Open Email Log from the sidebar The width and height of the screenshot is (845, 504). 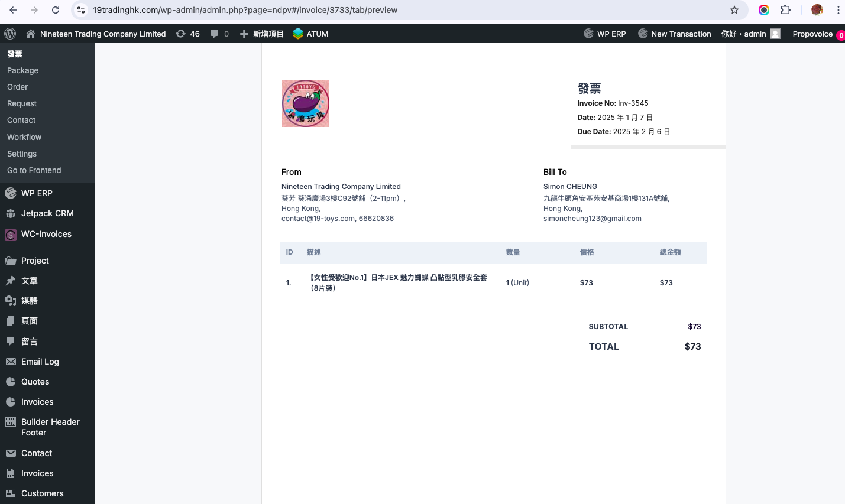point(40,362)
